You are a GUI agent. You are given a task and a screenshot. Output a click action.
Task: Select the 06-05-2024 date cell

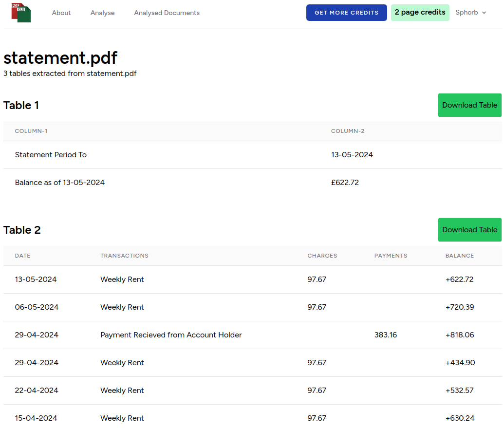pos(37,307)
